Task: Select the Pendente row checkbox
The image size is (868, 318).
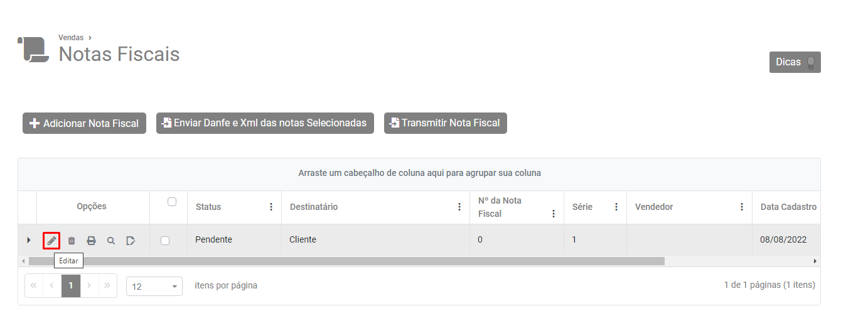Action: 165,241
